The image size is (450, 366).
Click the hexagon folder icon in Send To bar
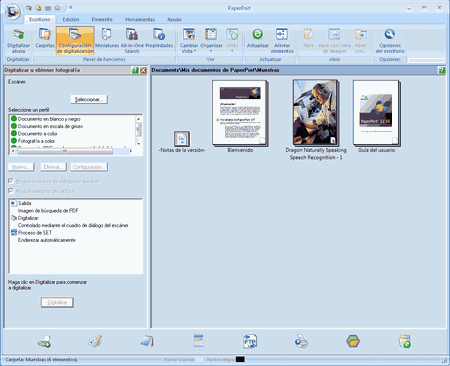353,342
